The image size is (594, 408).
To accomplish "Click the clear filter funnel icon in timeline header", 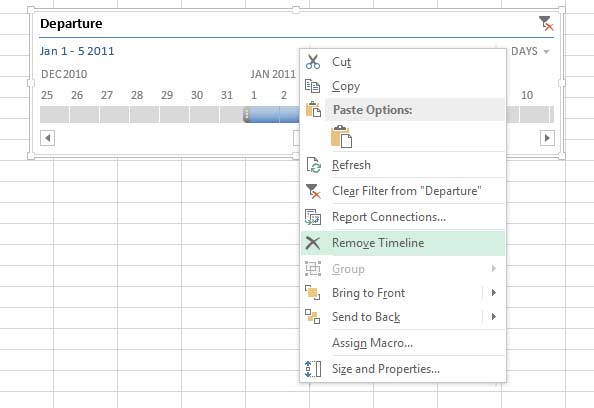I will [x=546, y=23].
